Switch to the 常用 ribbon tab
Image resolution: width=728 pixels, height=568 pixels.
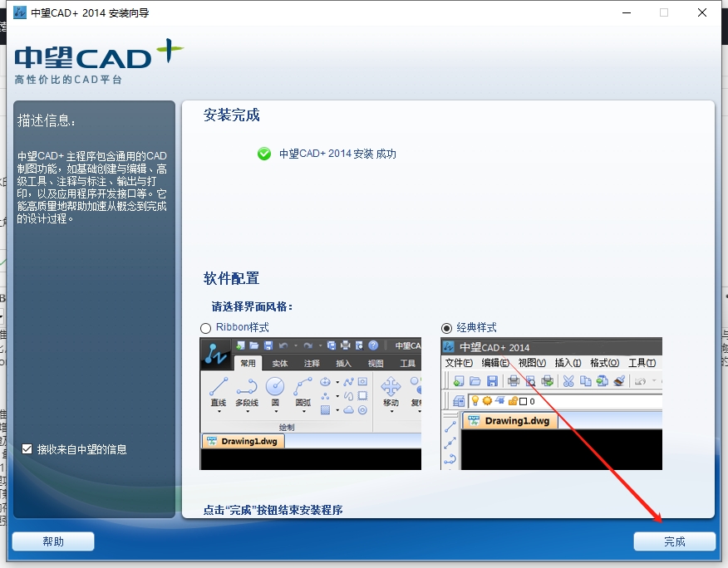click(x=248, y=364)
